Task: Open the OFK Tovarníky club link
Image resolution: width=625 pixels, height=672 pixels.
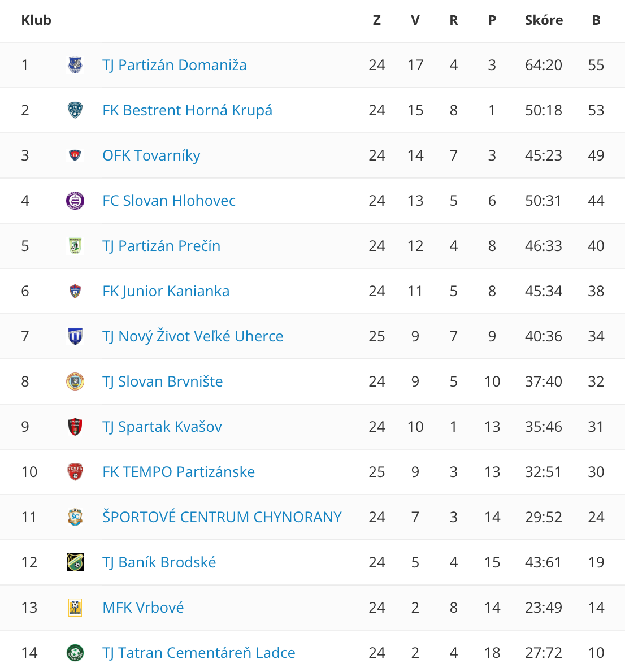Action: [x=151, y=155]
